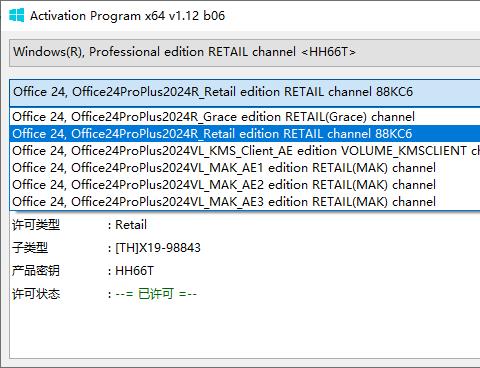Click the green 已许可 status text
This screenshot has width=480, height=368.
[x=156, y=294]
